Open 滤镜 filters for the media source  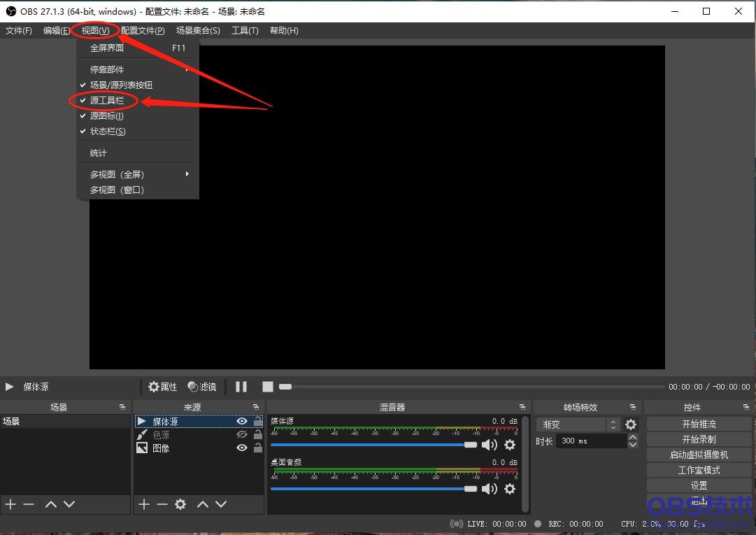[202, 387]
